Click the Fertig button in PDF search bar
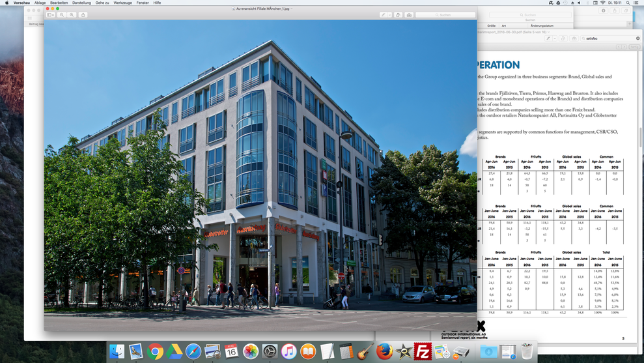This screenshot has width=644, height=363. [634, 47]
